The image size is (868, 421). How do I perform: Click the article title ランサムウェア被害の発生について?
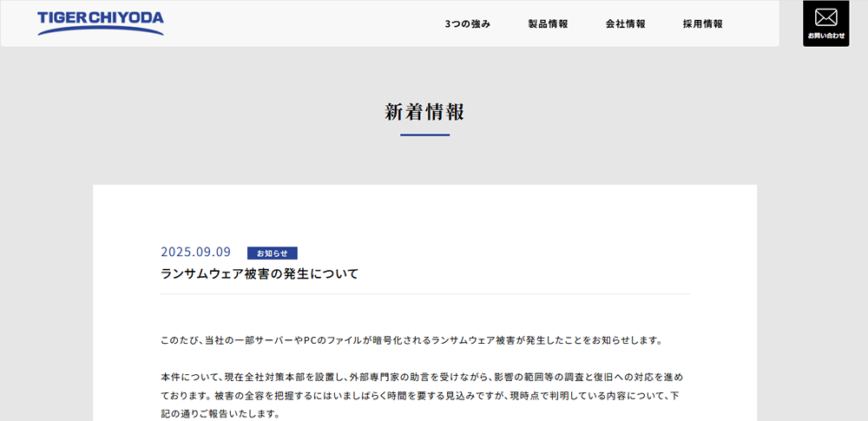260,274
